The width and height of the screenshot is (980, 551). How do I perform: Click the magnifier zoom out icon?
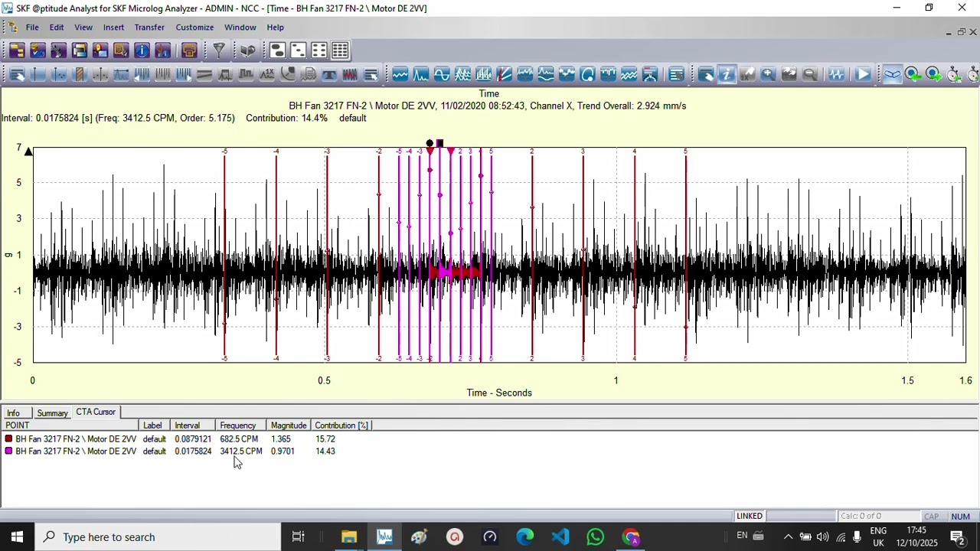810,74
